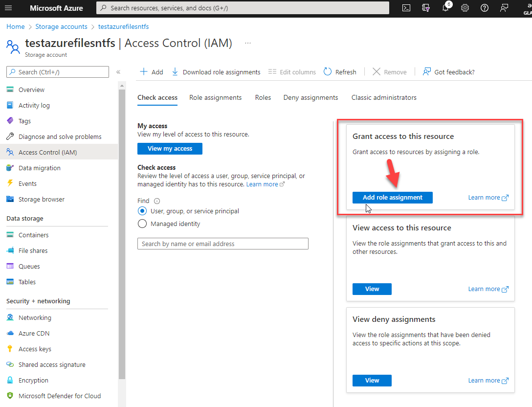The width and height of the screenshot is (532, 407).
Task: Switch to the Deny assignments tab
Action: click(311, 98)
